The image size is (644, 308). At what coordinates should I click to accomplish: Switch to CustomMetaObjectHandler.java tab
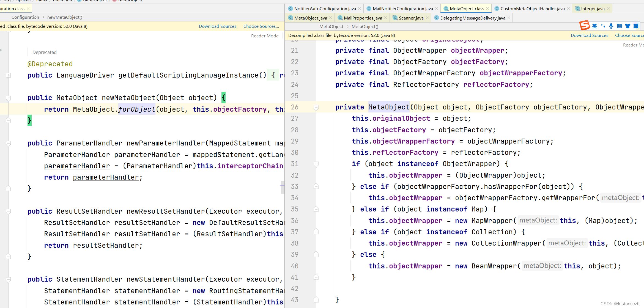tap(532, 9)
